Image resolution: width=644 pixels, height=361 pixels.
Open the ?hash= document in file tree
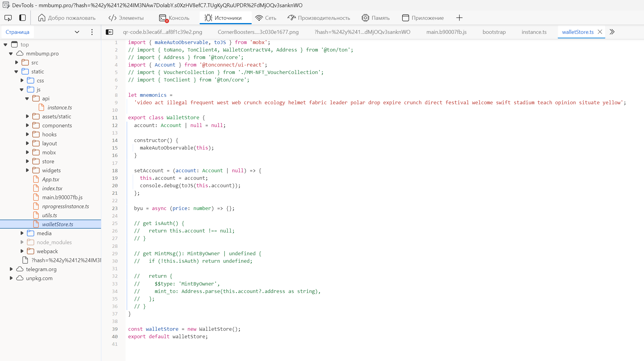(66, 260)
